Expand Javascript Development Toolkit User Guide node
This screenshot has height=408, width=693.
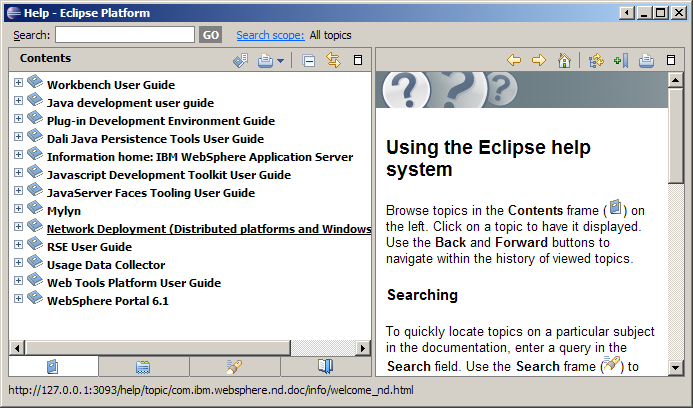[x=18, y=172]
